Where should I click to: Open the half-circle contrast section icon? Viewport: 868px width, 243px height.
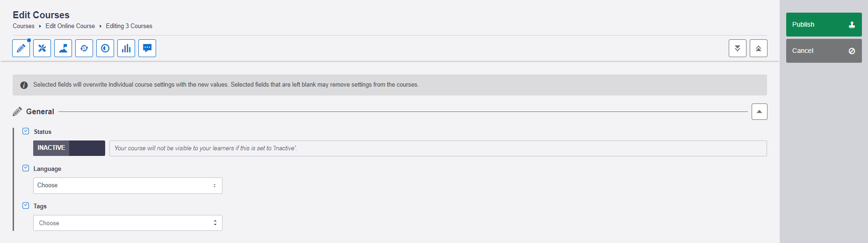pyautogui.click(x=105, y=48)
